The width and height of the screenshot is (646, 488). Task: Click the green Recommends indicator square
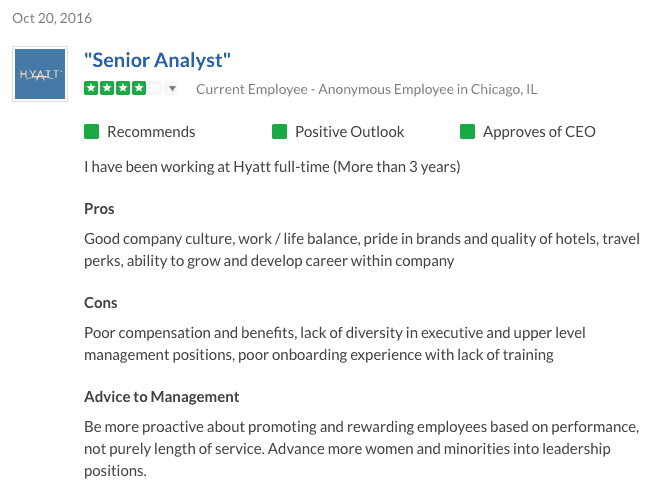91,132
